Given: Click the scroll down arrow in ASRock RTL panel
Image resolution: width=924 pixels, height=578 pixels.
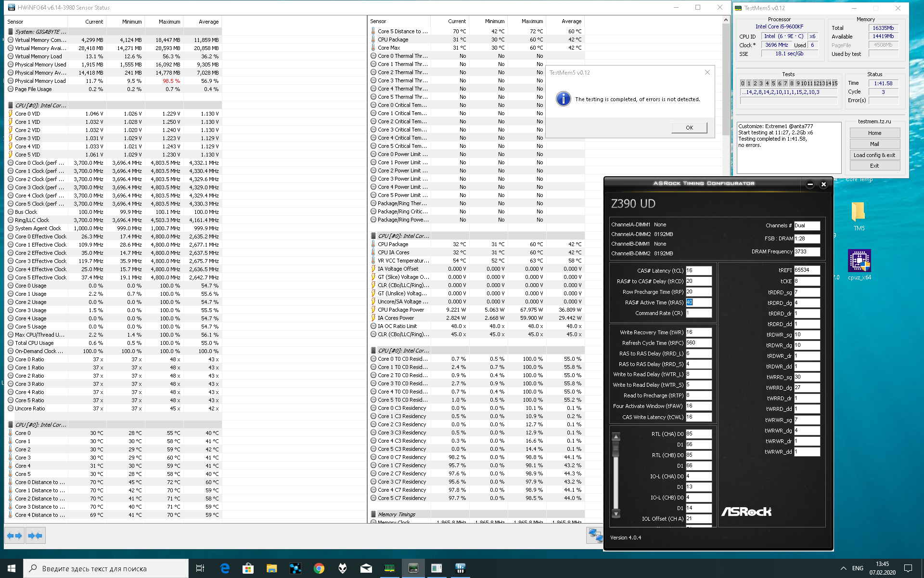Looking at the screenshot, I should [616, 513].
